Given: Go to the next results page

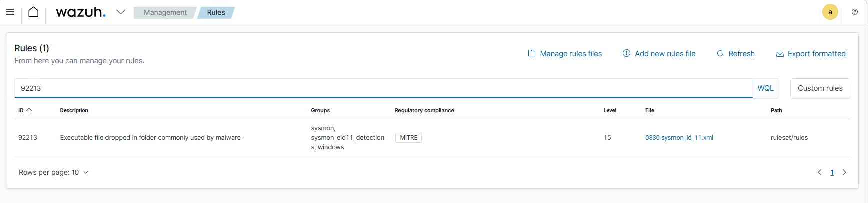Looking at the screenshot, I should tap(844, 172).
